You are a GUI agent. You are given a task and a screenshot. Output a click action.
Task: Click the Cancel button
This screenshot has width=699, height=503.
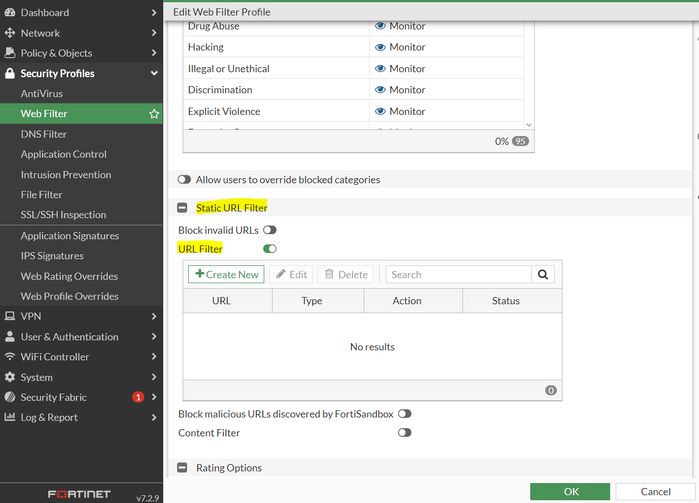click(x=655, y=491)
